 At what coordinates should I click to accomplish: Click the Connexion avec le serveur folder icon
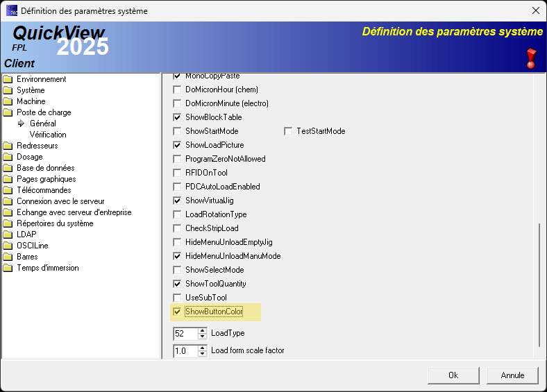point(8,201)
